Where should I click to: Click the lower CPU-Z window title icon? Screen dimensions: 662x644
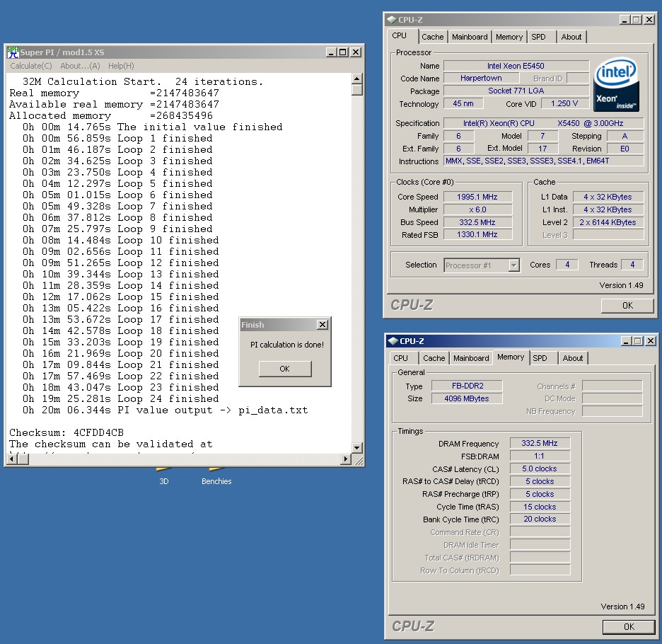(x=393, y=340)
